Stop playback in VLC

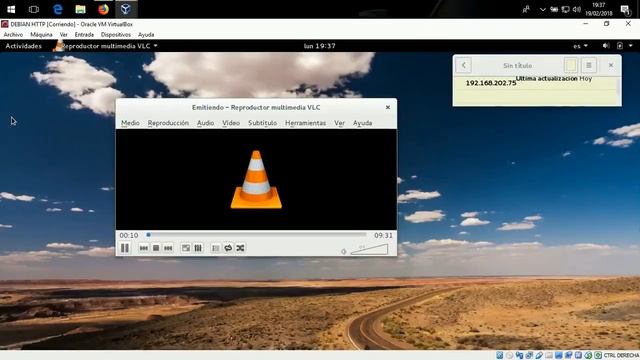coord(156,248)
